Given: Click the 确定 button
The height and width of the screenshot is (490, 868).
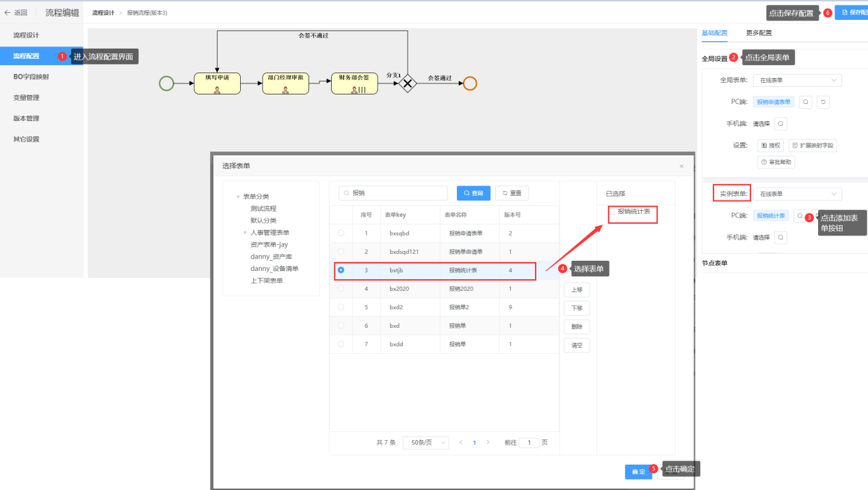Looking at the screenshot, I should click(x=638, y=472).
